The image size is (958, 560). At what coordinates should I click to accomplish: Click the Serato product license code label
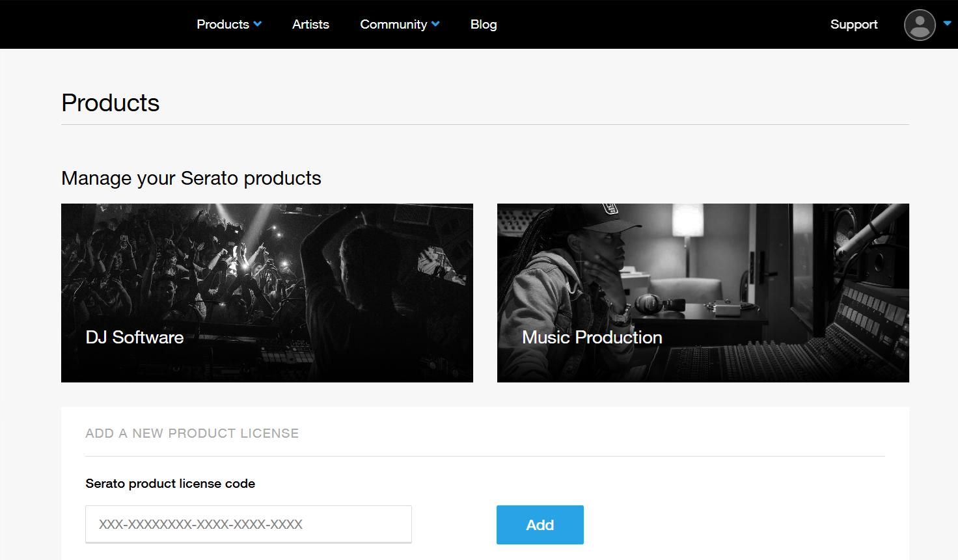point(171,483)
